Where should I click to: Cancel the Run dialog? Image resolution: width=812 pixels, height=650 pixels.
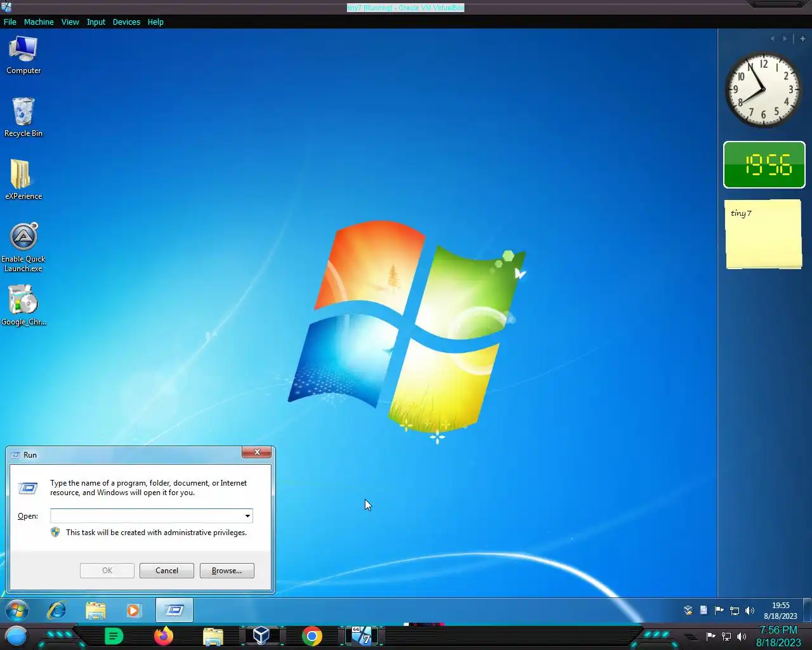click(x=167, y=571)
